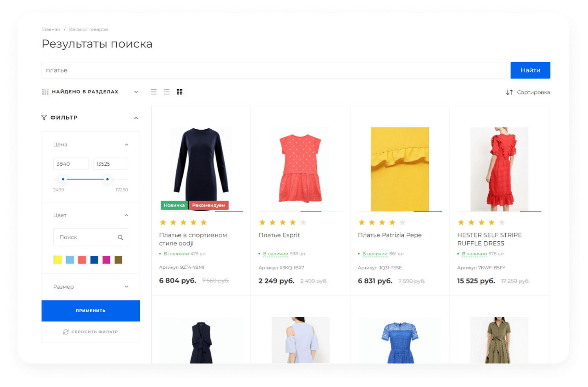Toggle the coral red color swatch

(82, 260)
